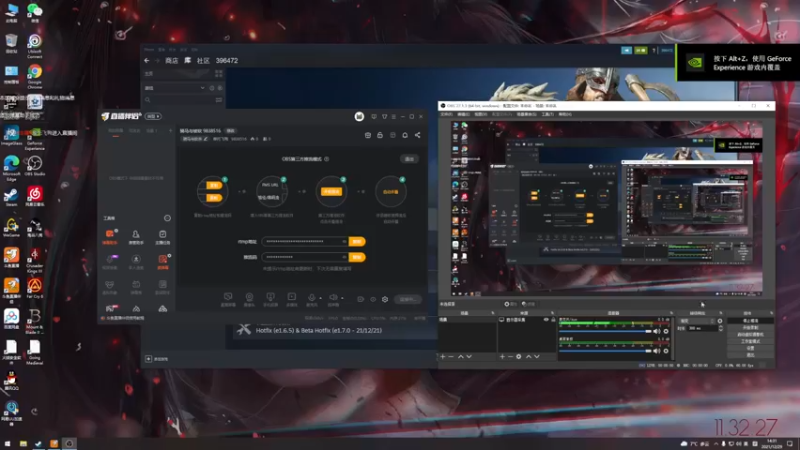Viewport: 800px width, 450px height.
Task: Mute second audio track in OBS mixer
Action: (657, 351)
